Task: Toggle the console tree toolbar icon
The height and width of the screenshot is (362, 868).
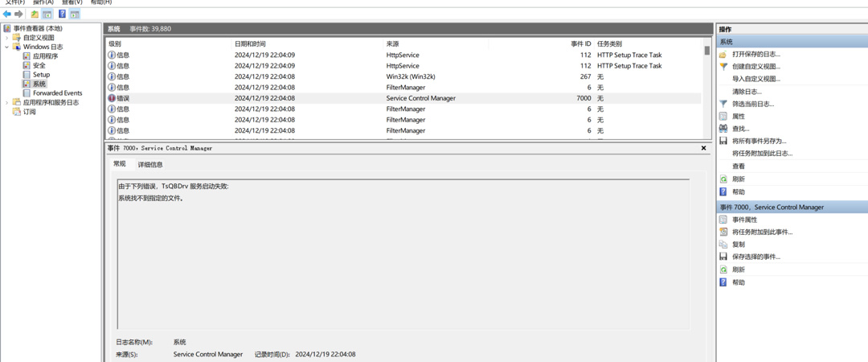Action: click(x=47, y=14)
